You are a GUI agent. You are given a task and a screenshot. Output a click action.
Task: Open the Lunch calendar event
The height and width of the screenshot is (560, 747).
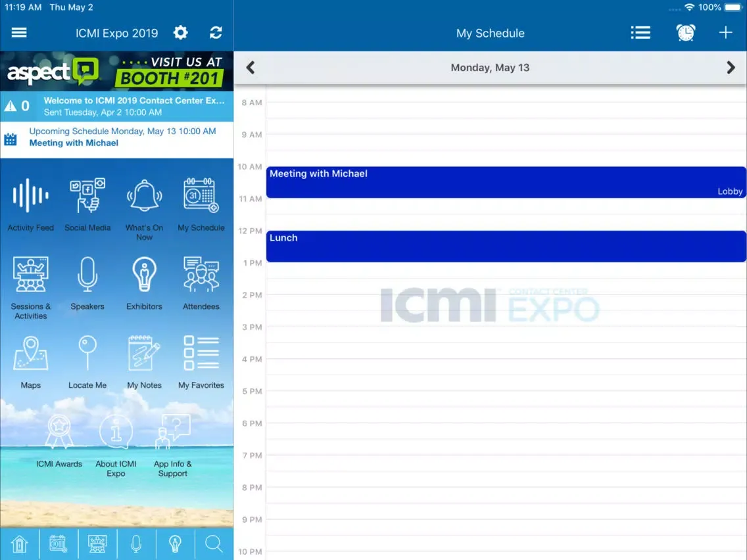(x=506, y=246)
